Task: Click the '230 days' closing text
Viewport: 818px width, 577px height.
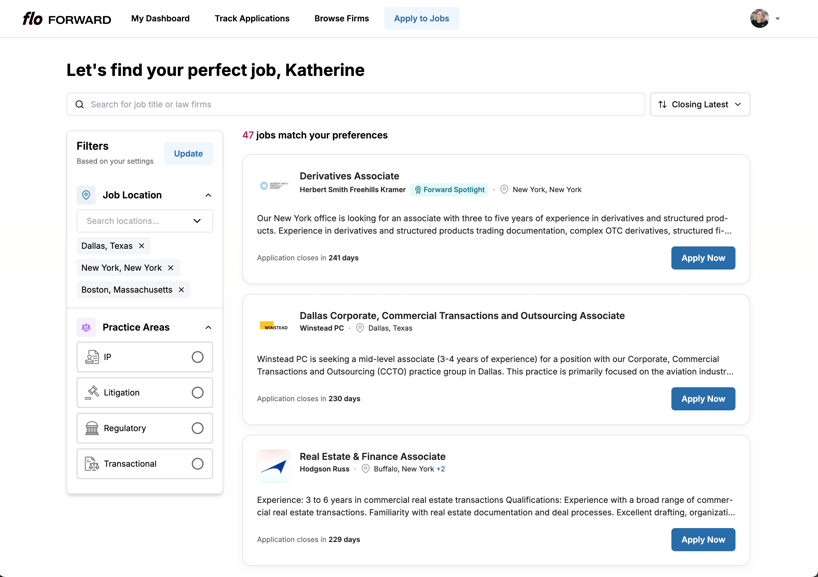Action: tap(344, 399)
